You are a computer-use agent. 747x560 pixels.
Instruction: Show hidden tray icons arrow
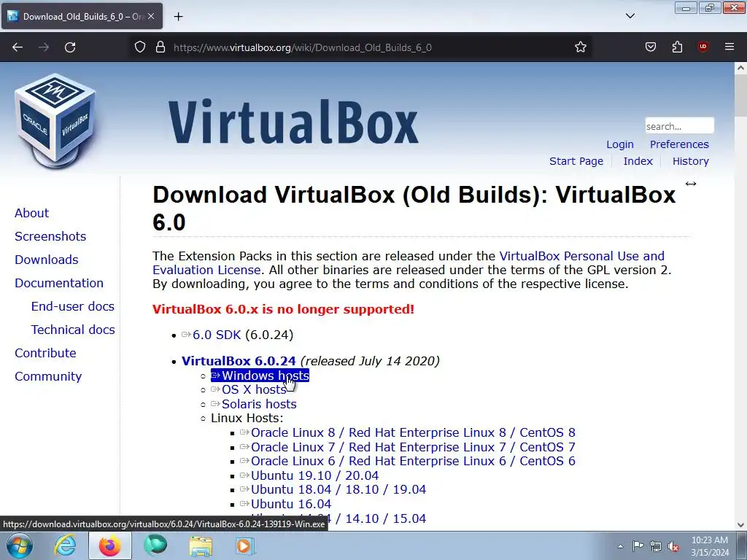[620, 546]
